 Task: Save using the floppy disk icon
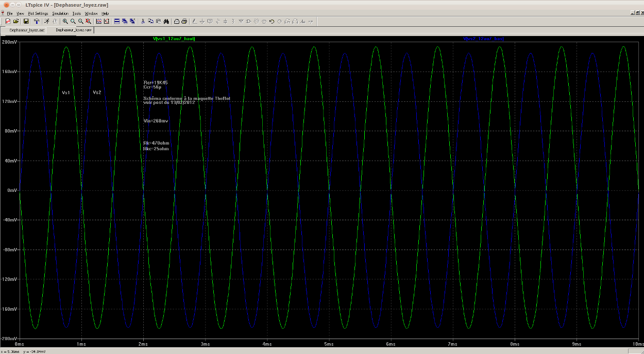pyautogui.click(x=26, y=21)
